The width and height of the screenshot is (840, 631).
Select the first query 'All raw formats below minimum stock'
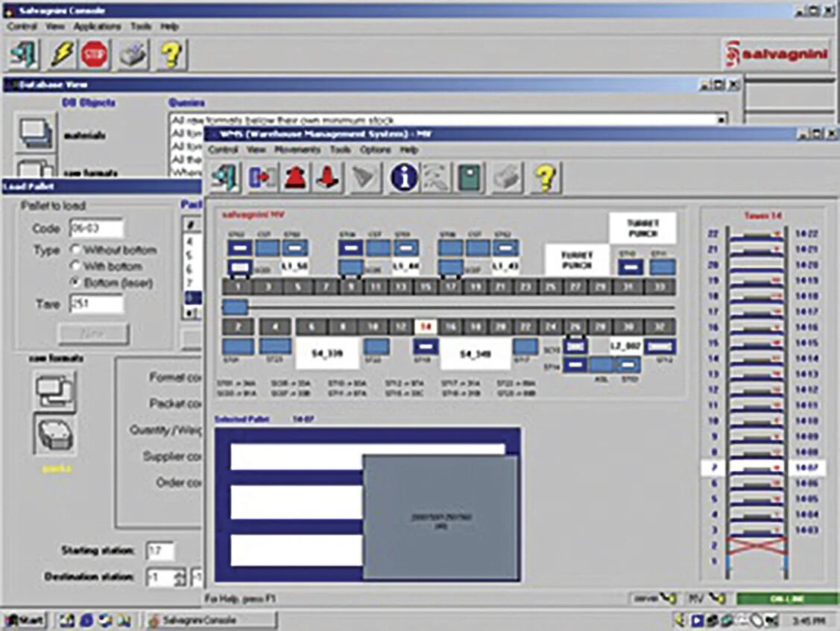coord(282,120)
